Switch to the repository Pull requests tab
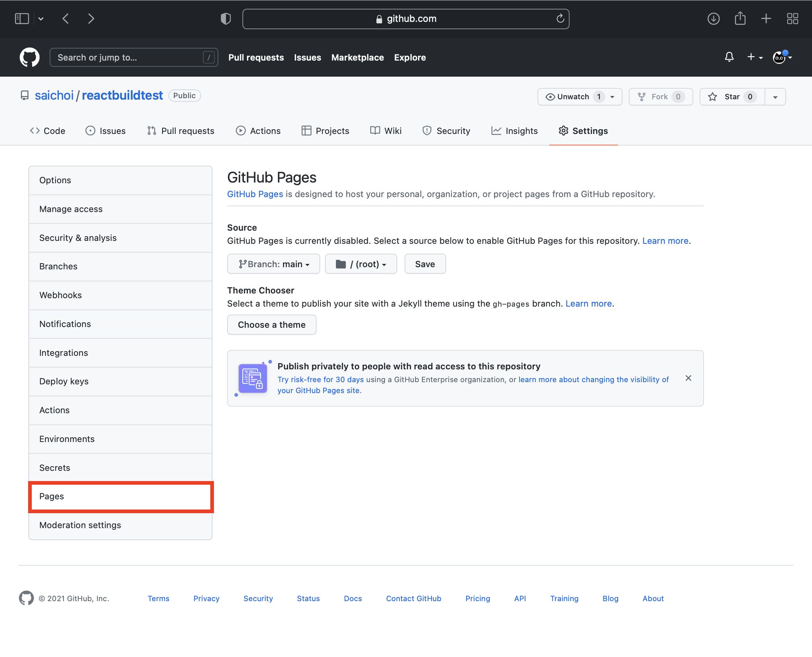The width and height of the screenshot is (812, 657). [x=181, y=131]
